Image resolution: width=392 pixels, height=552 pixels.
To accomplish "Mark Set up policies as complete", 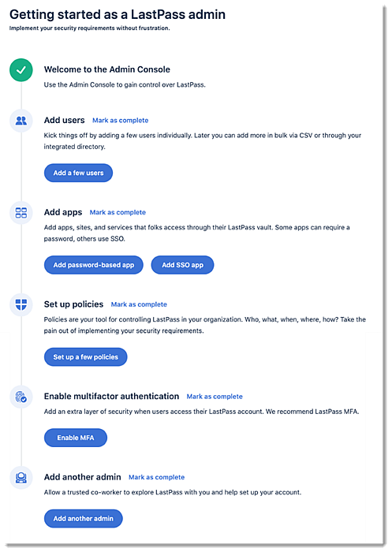I will (x=139, y=304).
